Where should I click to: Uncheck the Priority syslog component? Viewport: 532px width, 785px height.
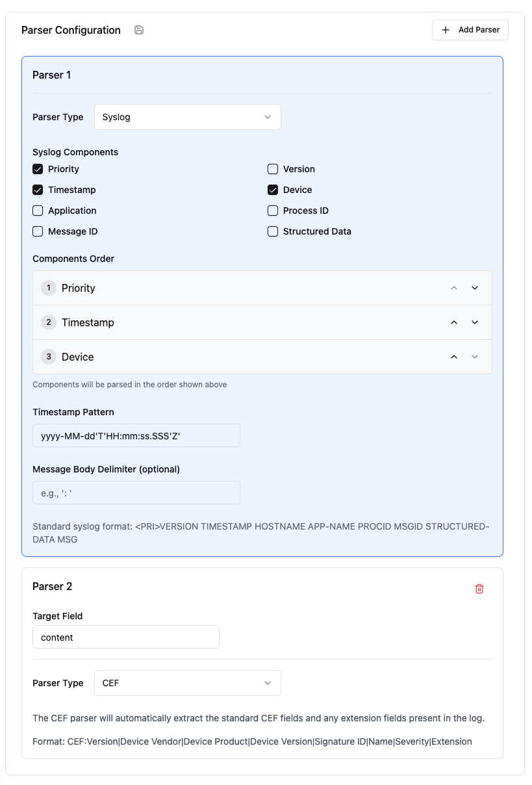pyautogui.click(x=38, y=169)
